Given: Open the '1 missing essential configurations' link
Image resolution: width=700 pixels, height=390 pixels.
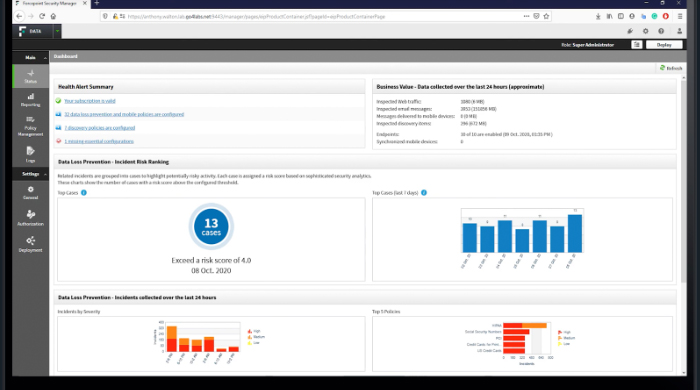Looking at the screenshot, I should point(99,141).
